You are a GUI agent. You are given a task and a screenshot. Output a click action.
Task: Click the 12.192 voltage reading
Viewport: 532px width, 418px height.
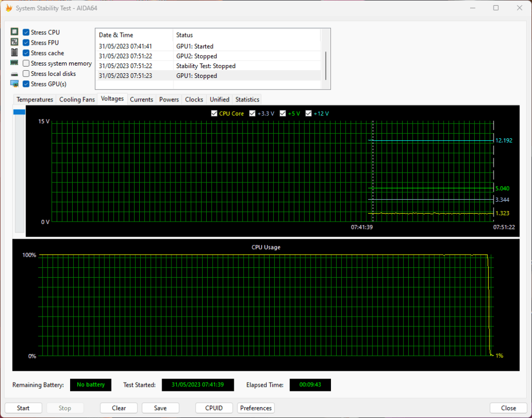click(504, 140)
